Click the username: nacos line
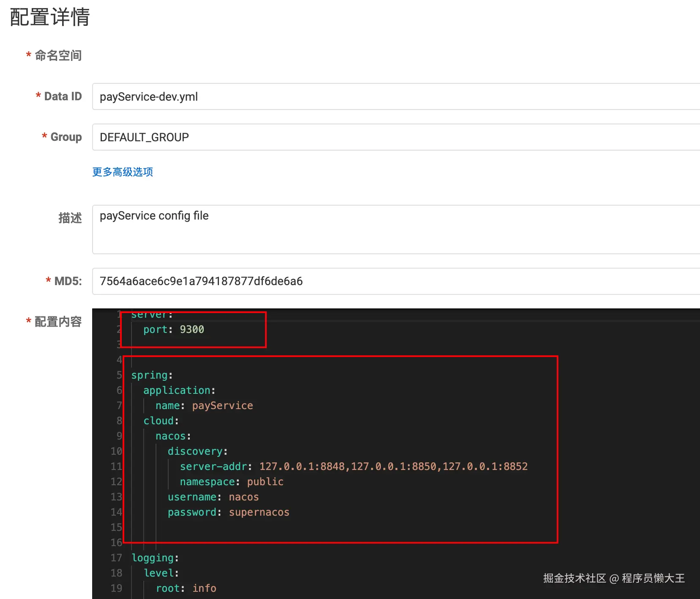This screenshot has height=599, width=700. [x=213, y=497]
